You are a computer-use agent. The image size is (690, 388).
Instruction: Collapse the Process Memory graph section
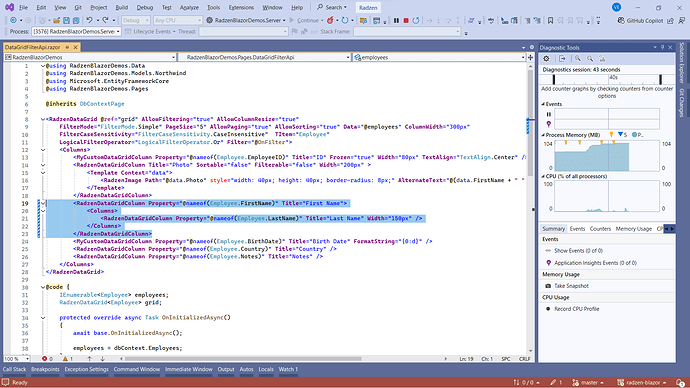coord(543,135)
